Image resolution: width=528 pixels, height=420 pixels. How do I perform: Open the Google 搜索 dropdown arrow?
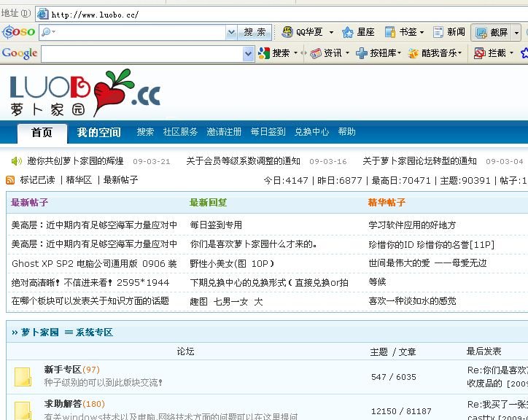click(x=295, y=53)
